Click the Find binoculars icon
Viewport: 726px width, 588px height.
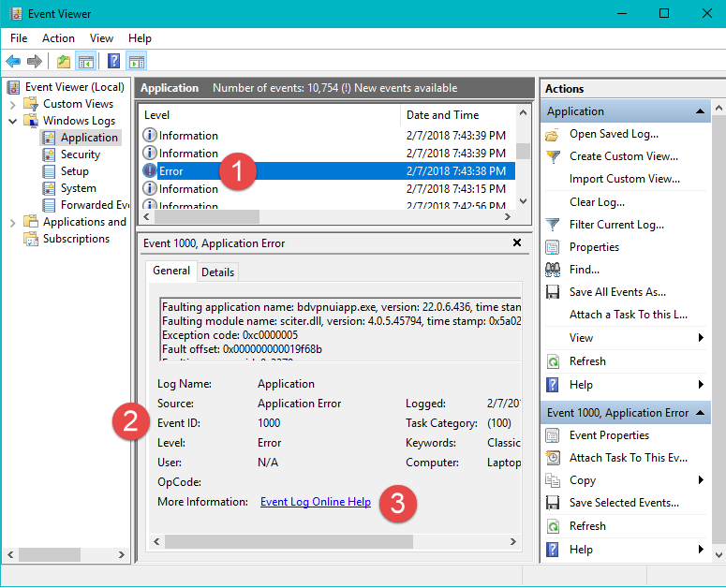(x=553, y=270)
